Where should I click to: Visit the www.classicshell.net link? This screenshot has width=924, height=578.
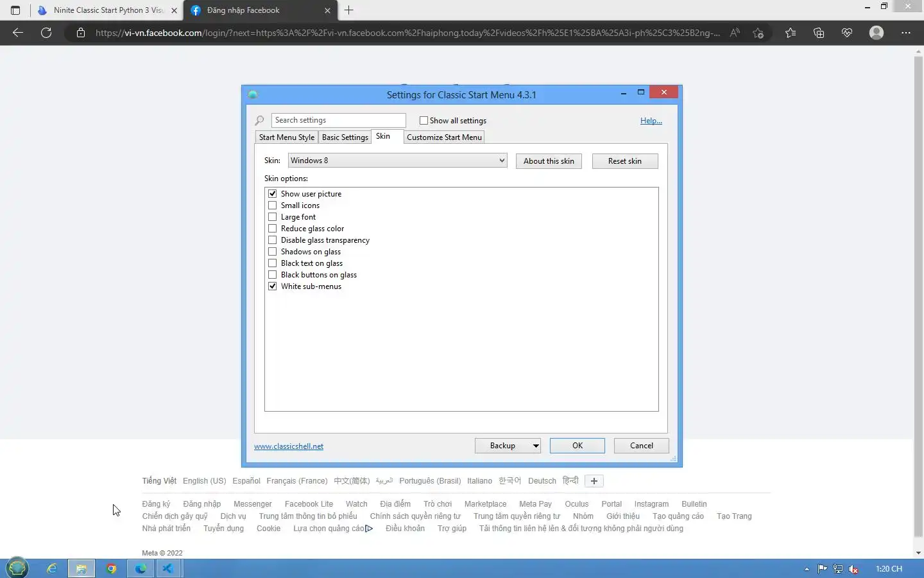pos(289,446)
